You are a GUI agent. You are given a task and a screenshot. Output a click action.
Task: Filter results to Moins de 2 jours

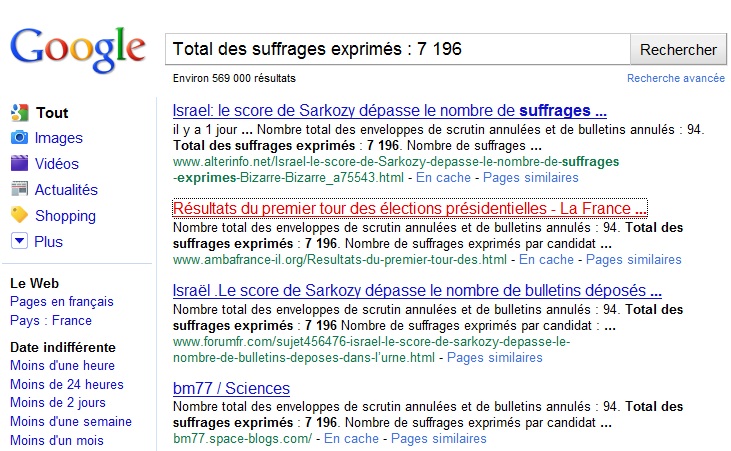point(58,403)
